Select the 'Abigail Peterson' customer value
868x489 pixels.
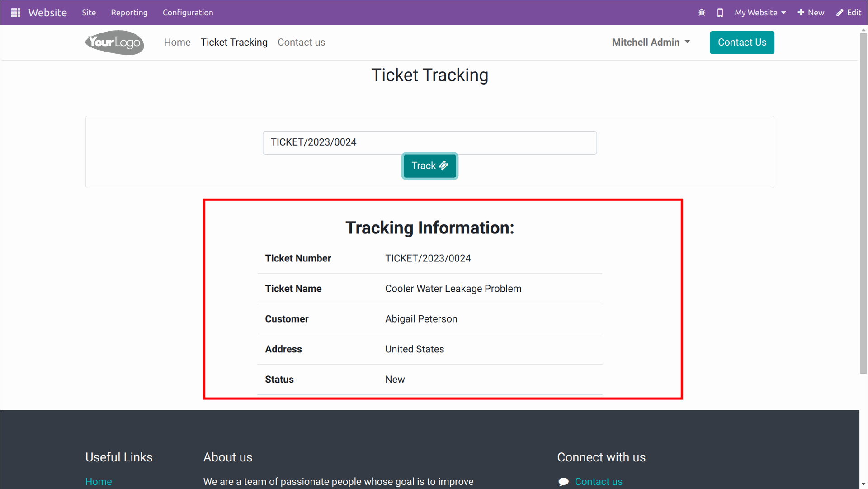coord(421,319)
